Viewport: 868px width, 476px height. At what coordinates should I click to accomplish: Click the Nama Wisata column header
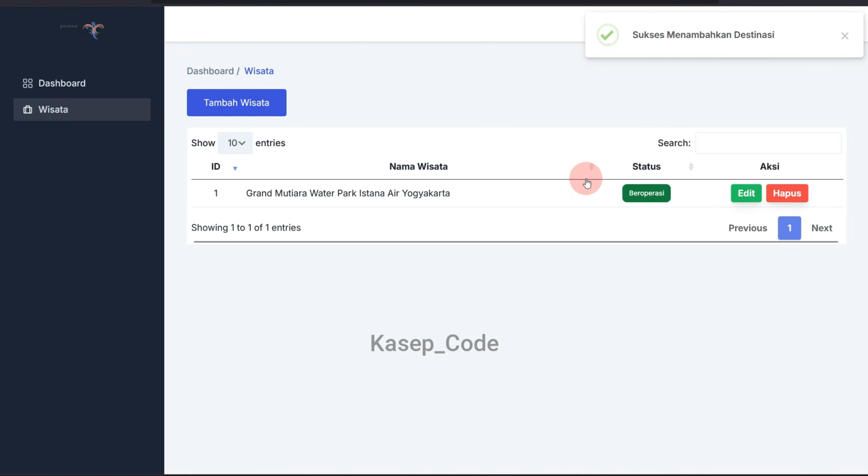418,166
